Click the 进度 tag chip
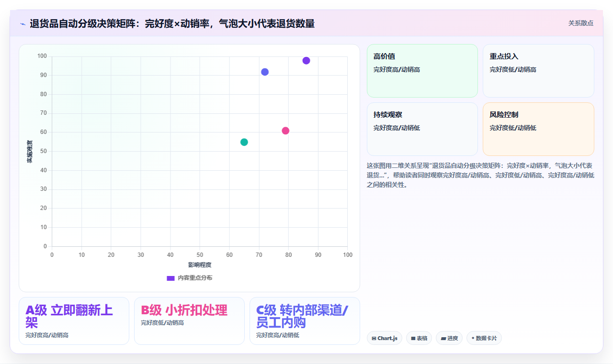This screenshot has width=613, height=364. [449, 338]
